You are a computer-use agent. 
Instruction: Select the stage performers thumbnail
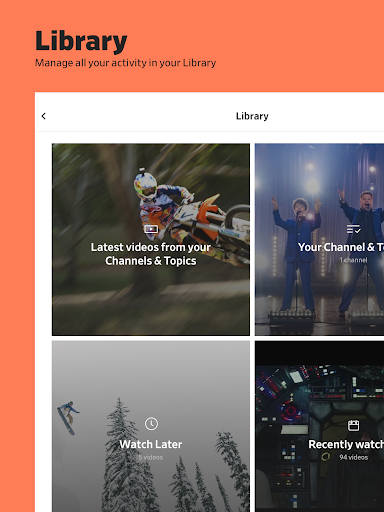click(319, 239)
